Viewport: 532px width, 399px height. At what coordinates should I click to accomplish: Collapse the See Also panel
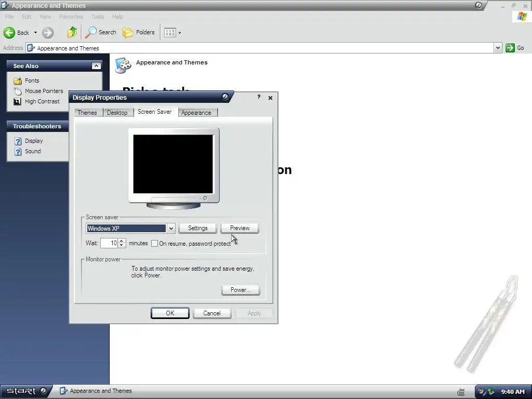point(96,66)
